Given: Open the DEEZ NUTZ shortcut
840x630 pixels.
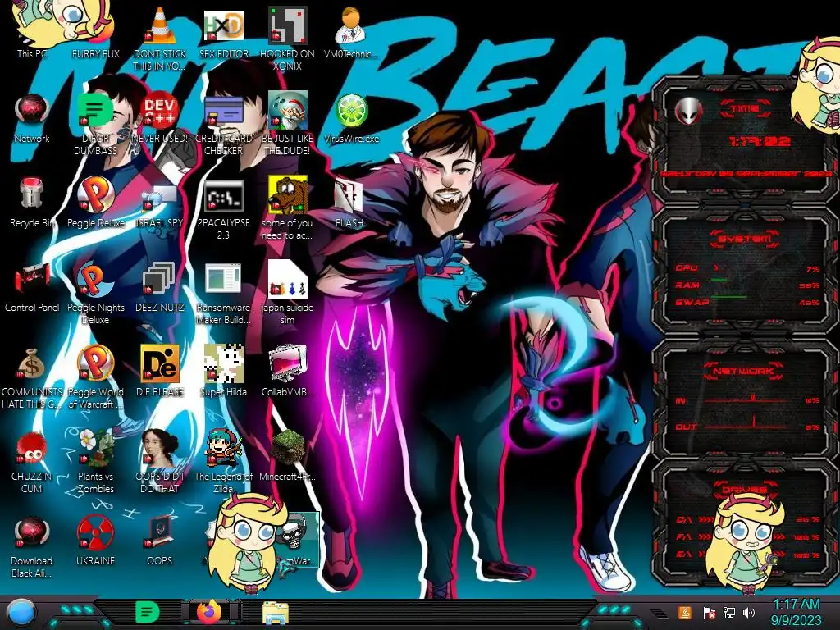Looking at the screenshot, I should tap(160, 287).
